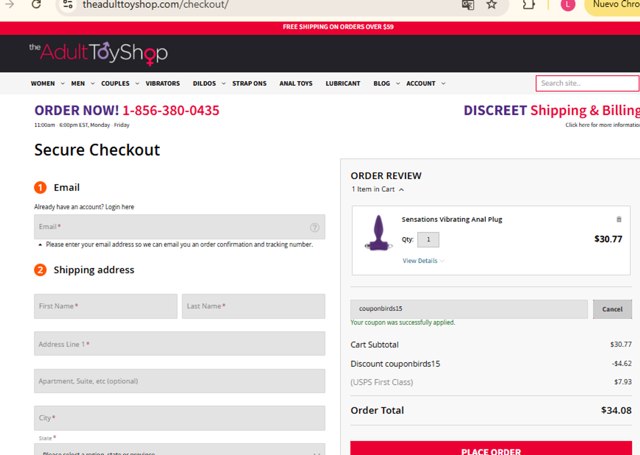This screenshot has height=455, width=640.
Task: Click the Adult Toy Shop logo
Action: point(98,53)
